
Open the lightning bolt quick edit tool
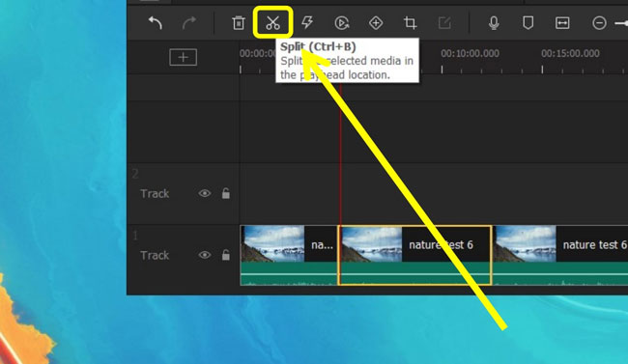coord(307,23)
